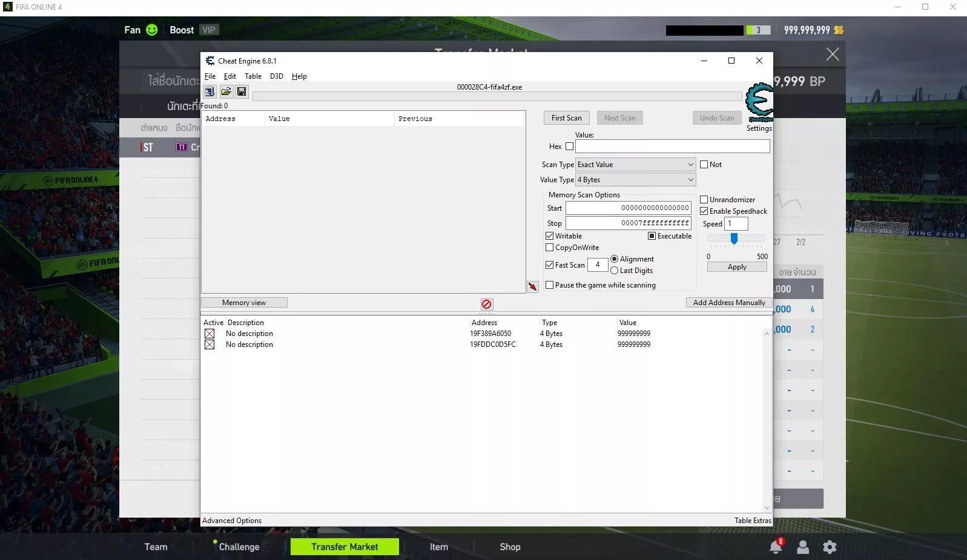
Task: Click Add Address Manually
Action: [729, 303]
